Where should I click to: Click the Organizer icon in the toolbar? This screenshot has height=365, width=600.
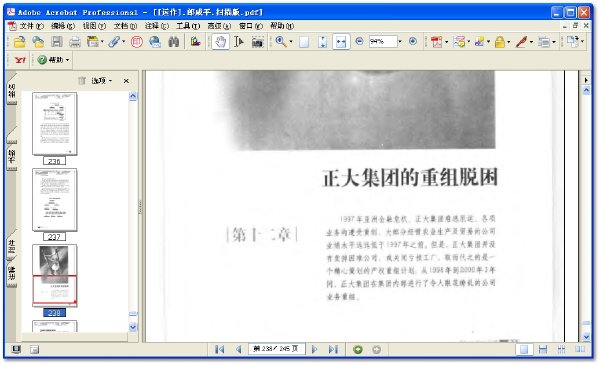coord(92,41)
